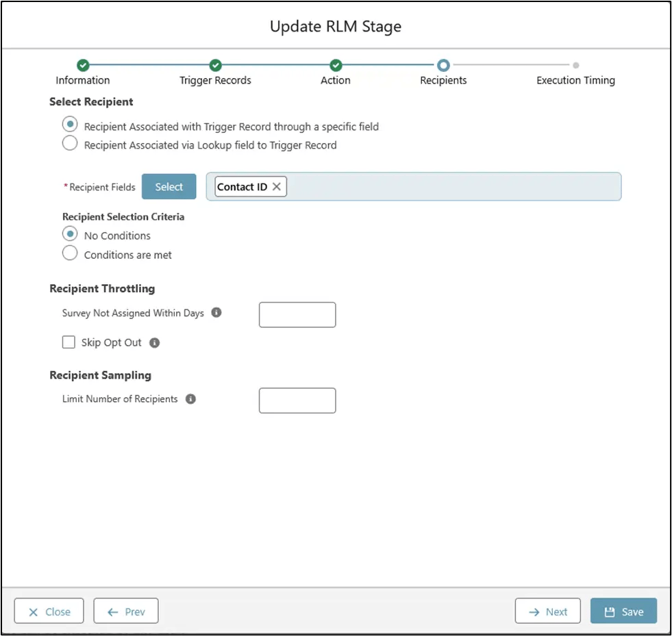This screenshot has height=636, width=672.
Task: Click the Execution Timing step dot
Action: coord(575,65)
